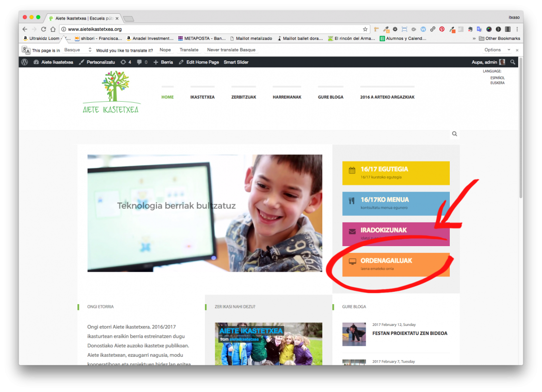
Task: Focus the address bar showing www.aieteikastetxea.org
Action: (214, 29)
